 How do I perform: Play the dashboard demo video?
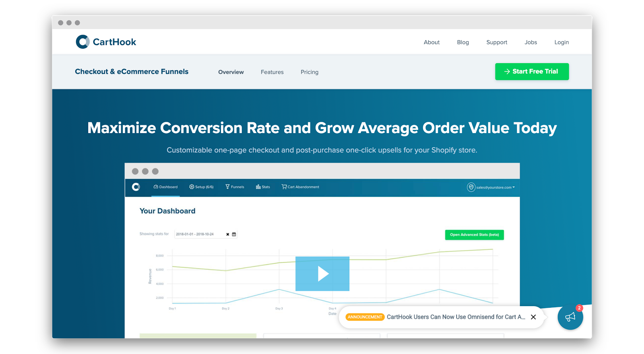pyautogui.click(x=322, y=274)
